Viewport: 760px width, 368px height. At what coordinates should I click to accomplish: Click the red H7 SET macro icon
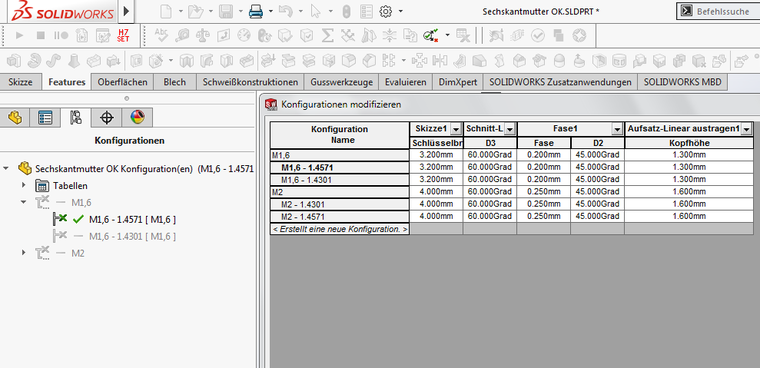[x=123, y=35]
